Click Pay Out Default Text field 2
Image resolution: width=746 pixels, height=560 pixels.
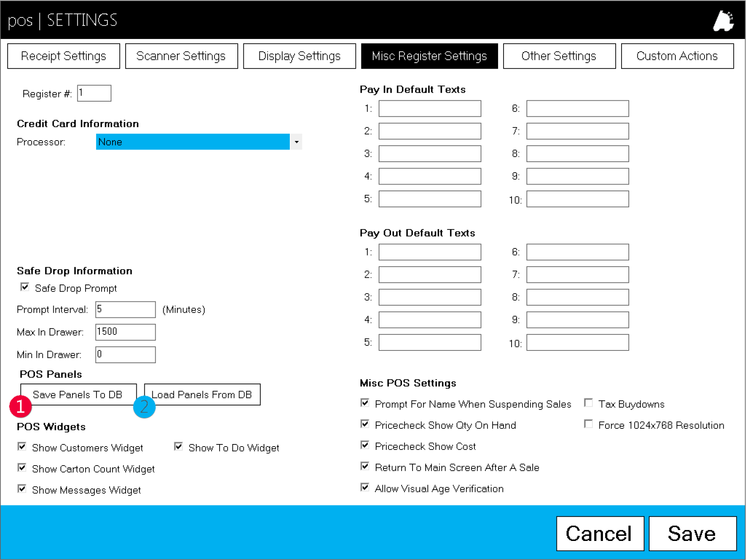(429, 274)
